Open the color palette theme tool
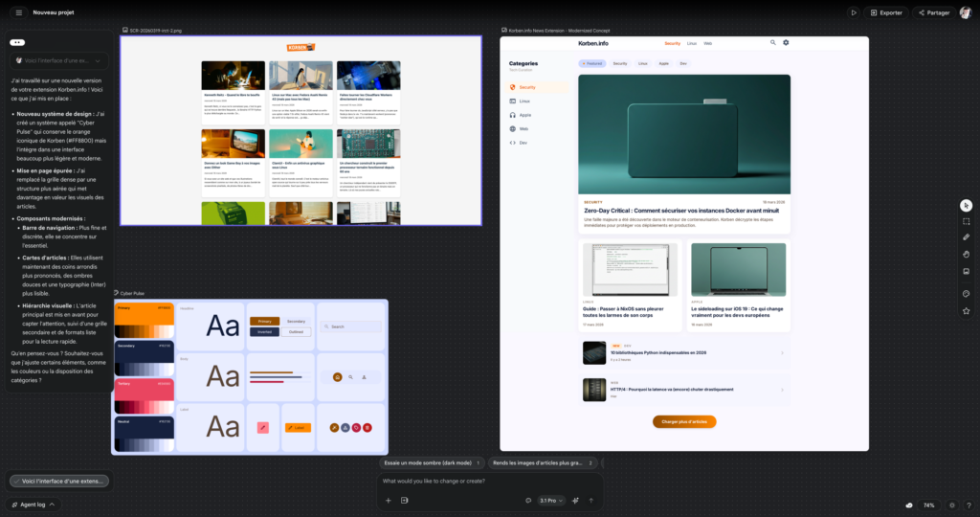980x517 pixels. [966, 294]
